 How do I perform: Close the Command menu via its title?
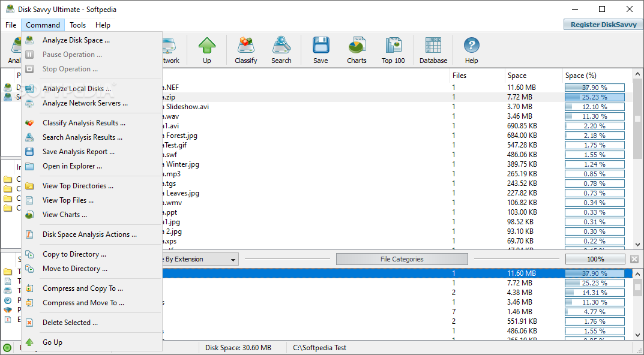pyautogui.click(x=43, y=25)
